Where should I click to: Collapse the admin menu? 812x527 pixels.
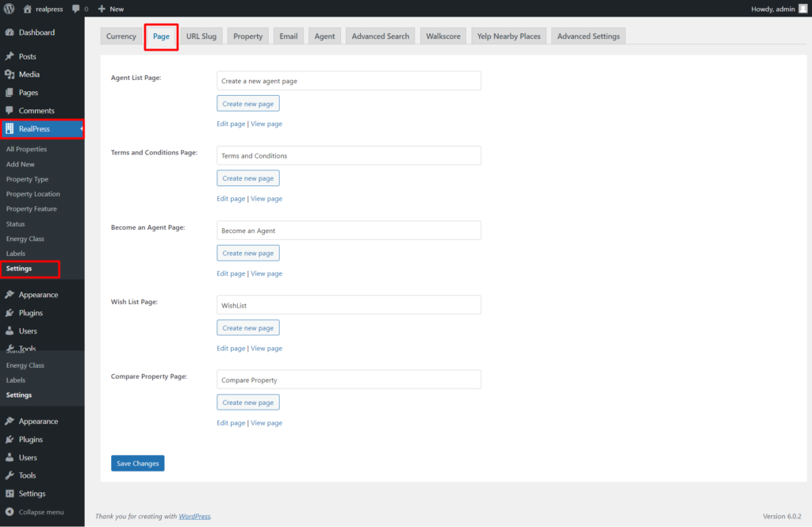pyautogui.click(x=35, y=512)
